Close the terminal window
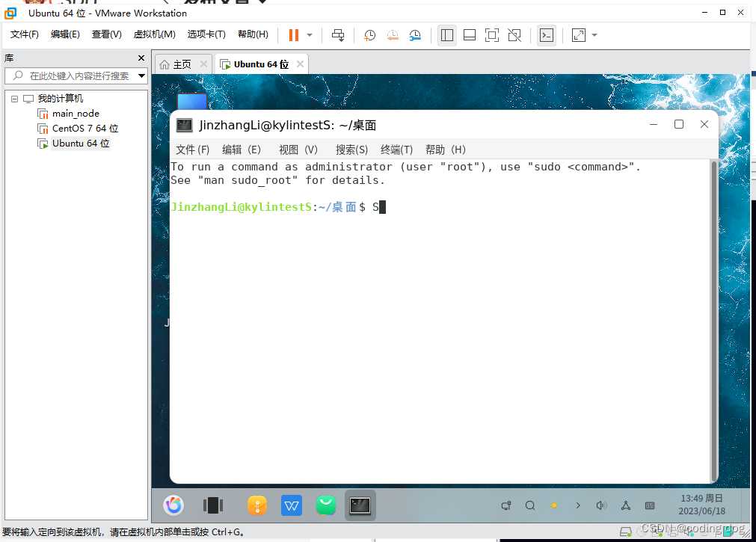Viewport: 756px width, 542px height. point(704,124)
